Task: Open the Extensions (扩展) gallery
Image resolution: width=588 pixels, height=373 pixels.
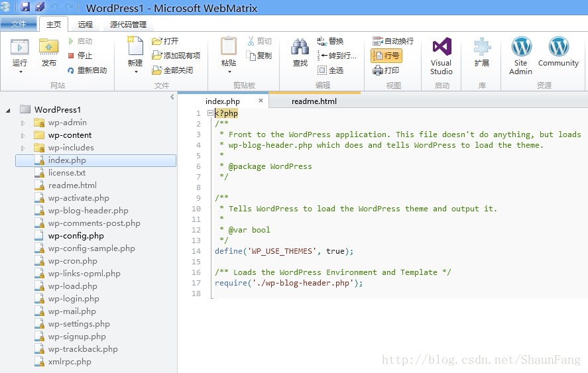Action: pos(482,52)
